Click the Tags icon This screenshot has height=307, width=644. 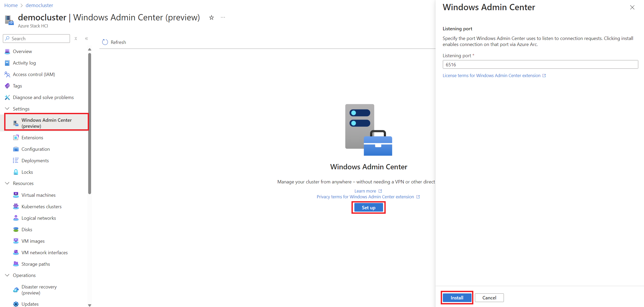point(7,86)
